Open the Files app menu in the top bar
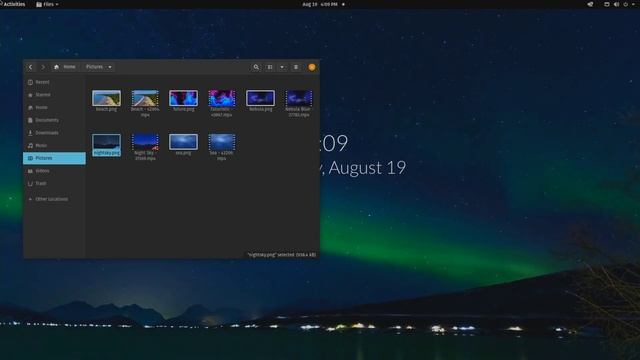Image resolution: width=640 pixels, height=360 pixels. point(47,4)
